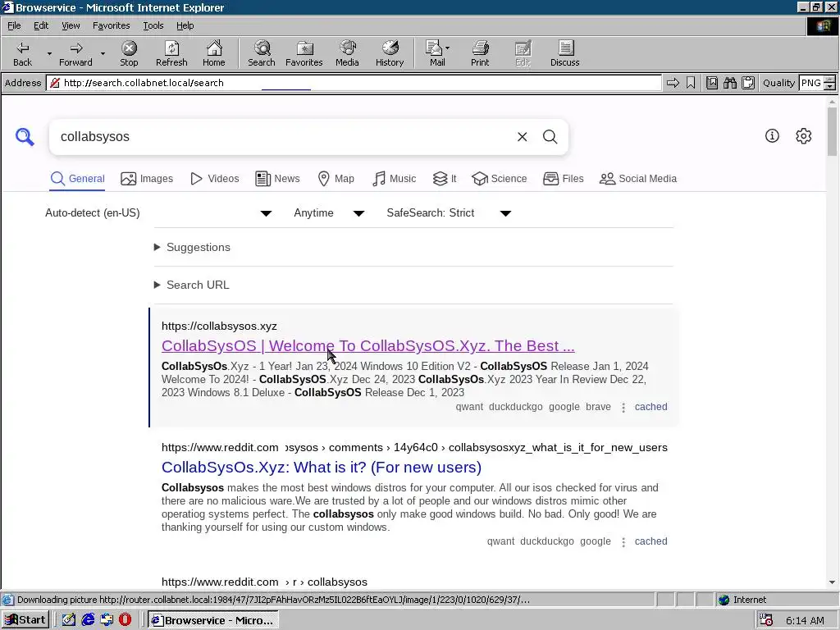Viewport: 840px width, 630px height.
Task: Launch Opera from quick launch bar
Action: (125, 620)
